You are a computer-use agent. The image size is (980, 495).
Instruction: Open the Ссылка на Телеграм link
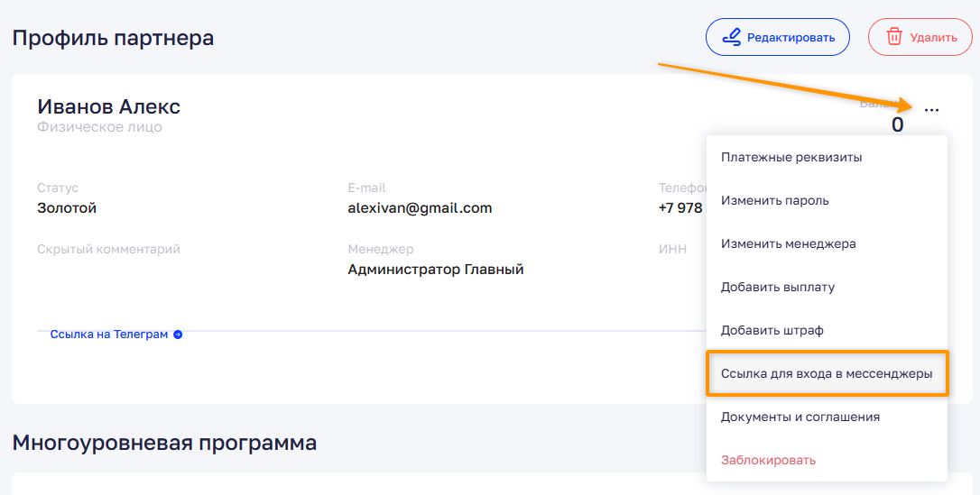[x=109, y=335]
